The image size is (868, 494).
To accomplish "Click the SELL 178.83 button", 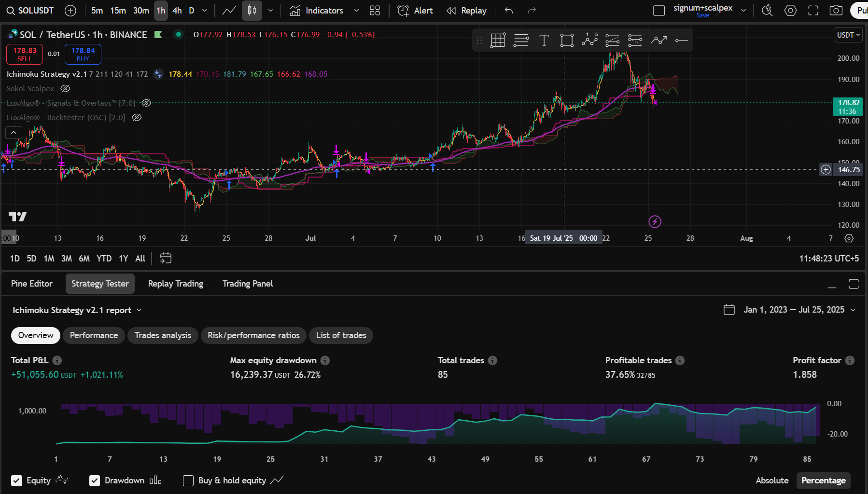I will click(25, 54).
